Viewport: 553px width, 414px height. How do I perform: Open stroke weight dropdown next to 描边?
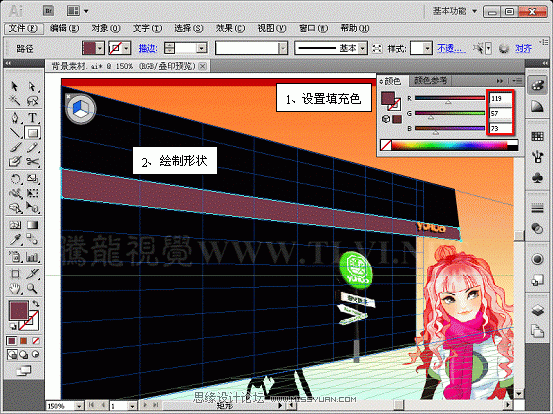pyautogui.click(x=201, y=48)
